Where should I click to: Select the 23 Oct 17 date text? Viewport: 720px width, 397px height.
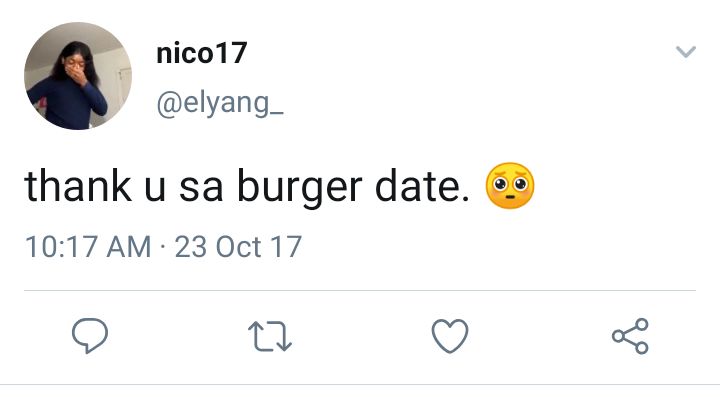tap(238, 247)
